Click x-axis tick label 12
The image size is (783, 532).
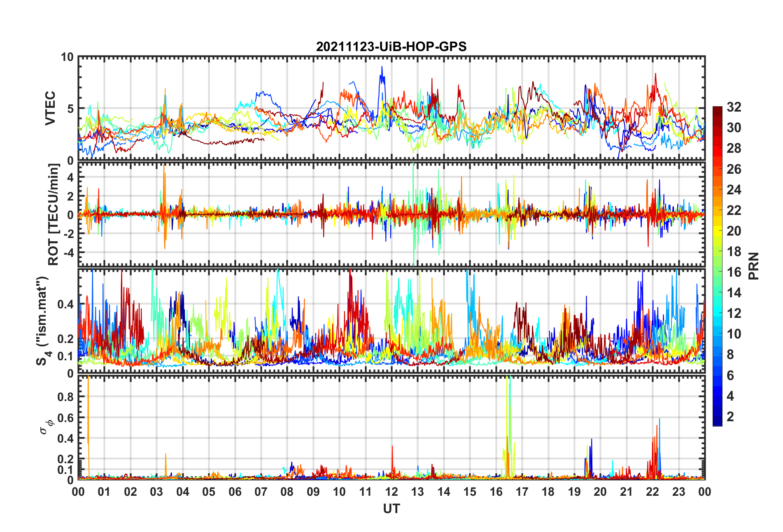(391, 492)
